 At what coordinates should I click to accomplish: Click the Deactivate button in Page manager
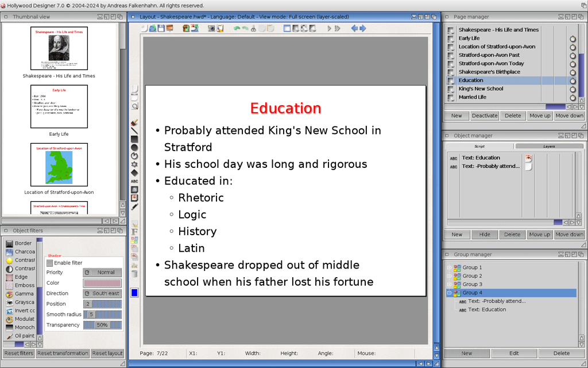tap(485, 116)
